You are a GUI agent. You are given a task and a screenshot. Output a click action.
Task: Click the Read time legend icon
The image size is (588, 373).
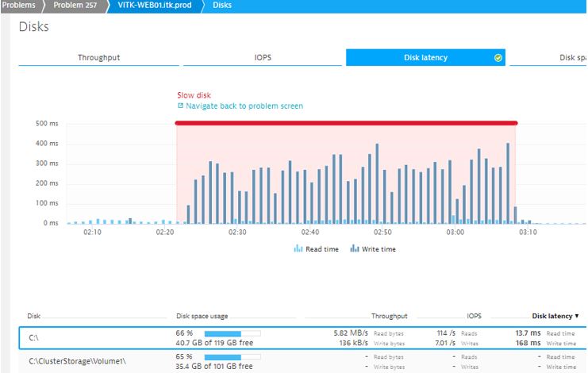pos(298,248)
